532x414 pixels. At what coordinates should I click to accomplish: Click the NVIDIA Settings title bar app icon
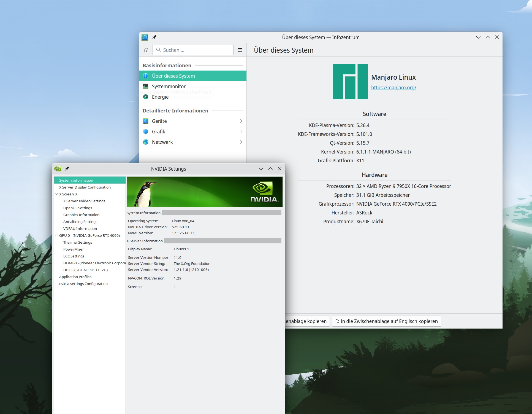(x=58, y=169)
